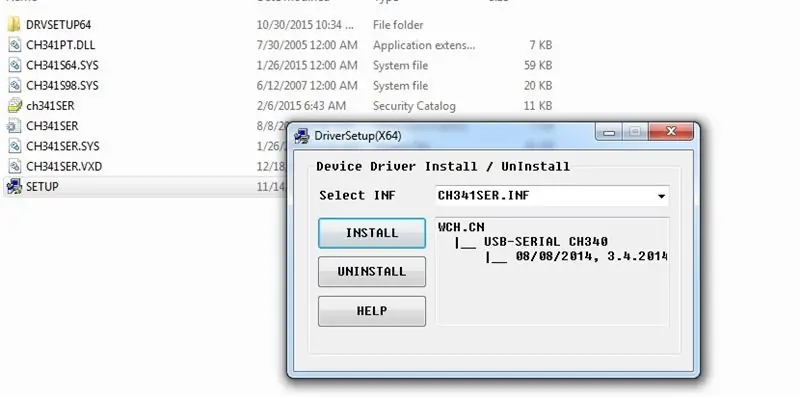The height and width of the screenshot is (397, 800).
Task: Select the CH341SER setup information icon
Action: (14, 126)
